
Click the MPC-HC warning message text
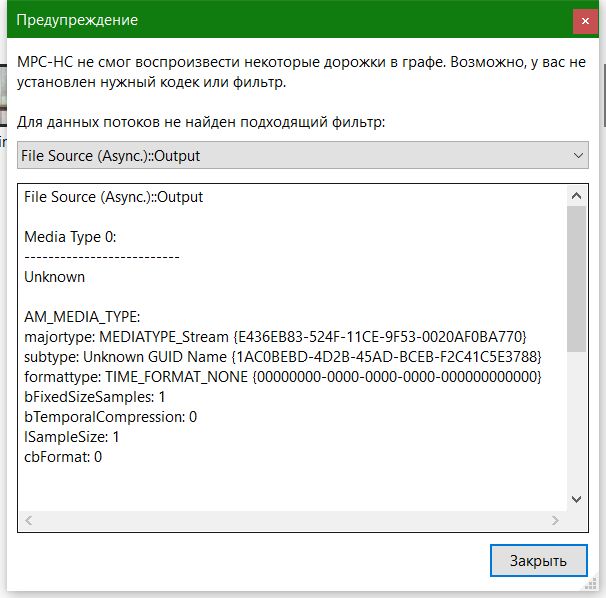click(301, 72)
